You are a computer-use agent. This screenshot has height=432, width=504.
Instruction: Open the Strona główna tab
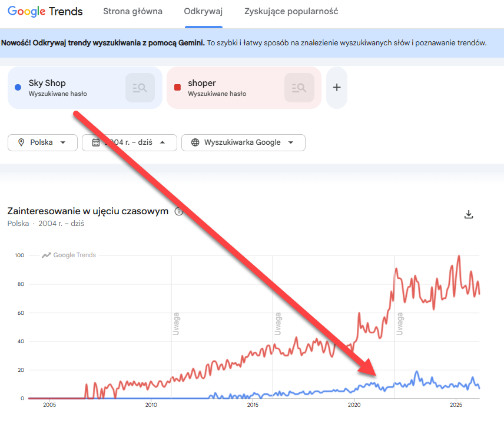coord(132,12)
